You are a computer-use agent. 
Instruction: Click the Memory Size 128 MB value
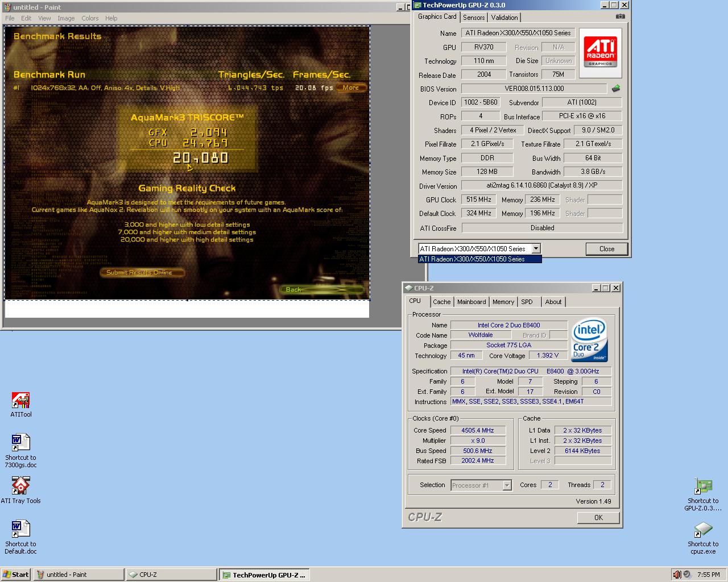point(487,172)
